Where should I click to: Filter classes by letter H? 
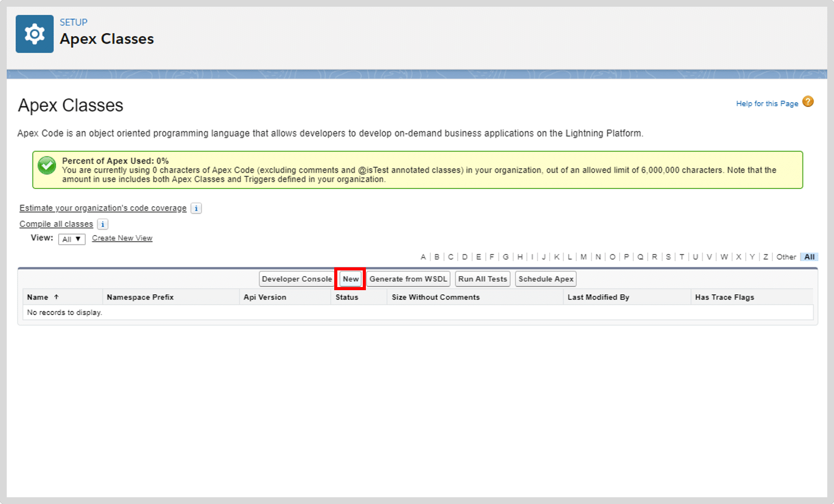(520, 257)
